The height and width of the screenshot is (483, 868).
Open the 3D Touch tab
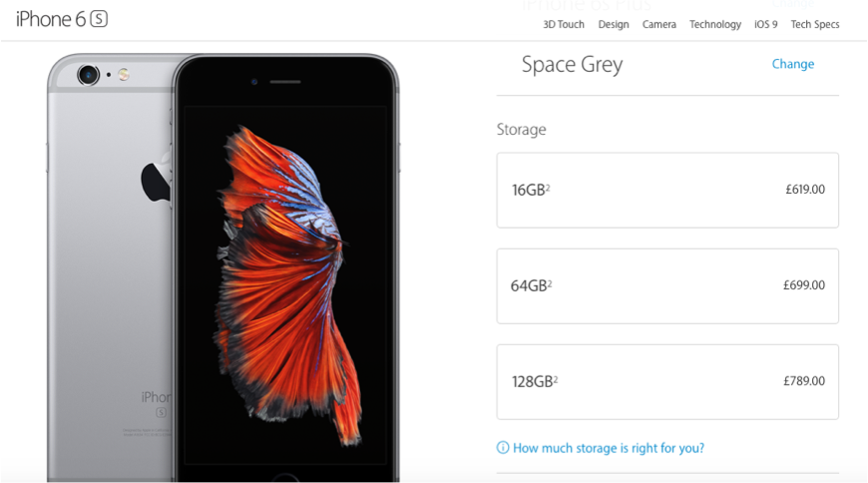(564, 24)
